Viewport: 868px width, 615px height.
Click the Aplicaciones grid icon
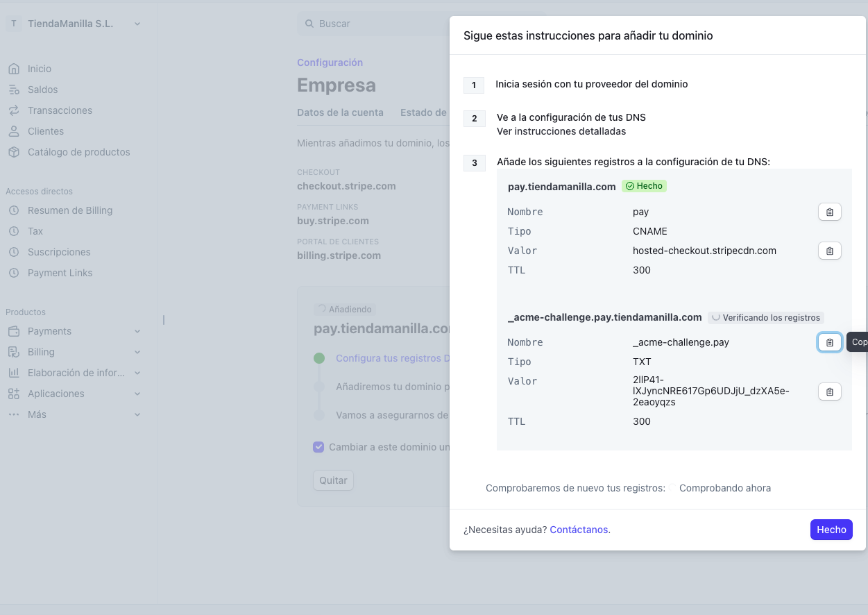14,394
